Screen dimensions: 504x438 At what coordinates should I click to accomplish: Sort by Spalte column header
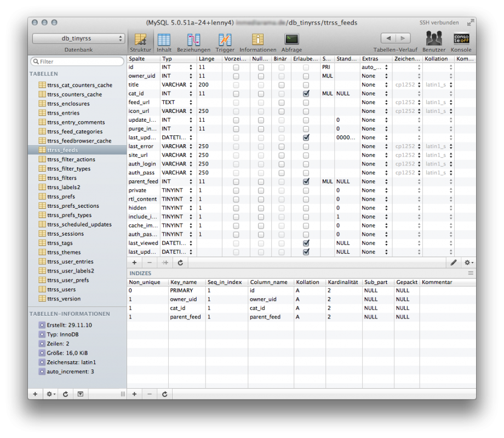(x=144, y=59)
